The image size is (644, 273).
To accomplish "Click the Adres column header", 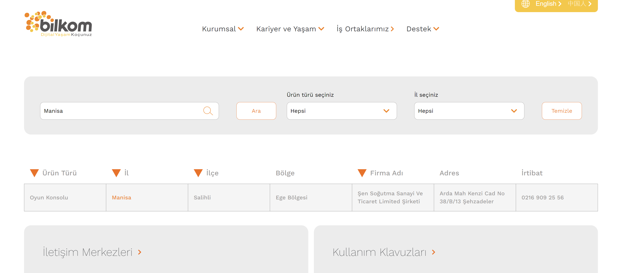I will point(449,173).
